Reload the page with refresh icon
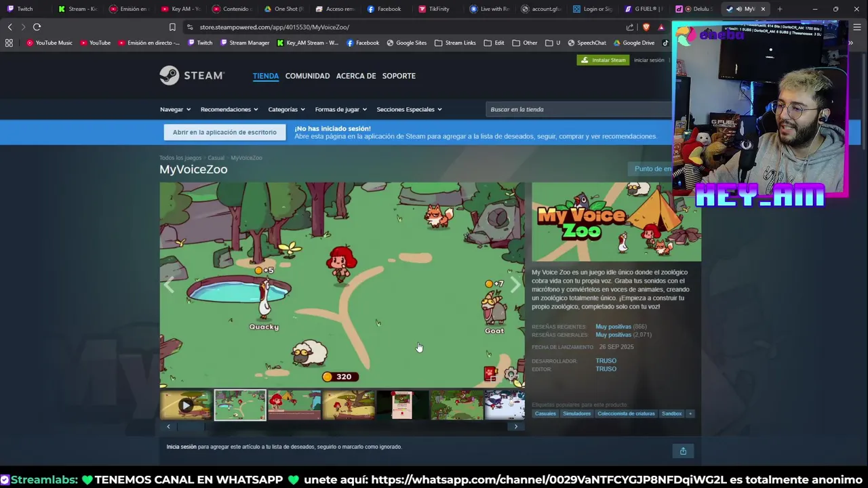The image size is (868, 488). [37, 27]
